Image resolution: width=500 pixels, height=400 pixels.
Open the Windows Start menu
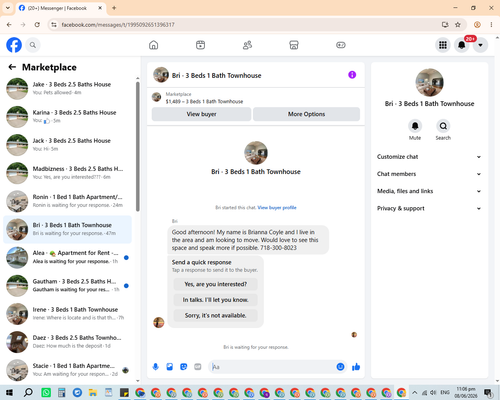tap(9, 393)
